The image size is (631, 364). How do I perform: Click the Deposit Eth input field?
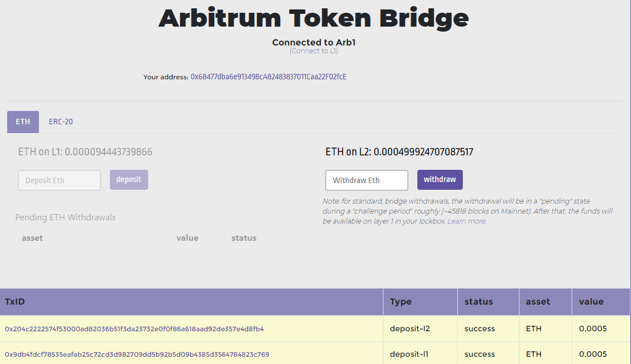pos(59,180)
